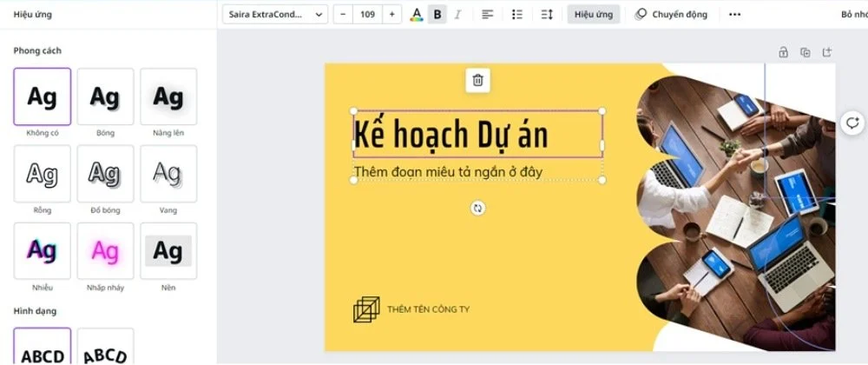Click the rotate handle below text

[x=477, y=209]
